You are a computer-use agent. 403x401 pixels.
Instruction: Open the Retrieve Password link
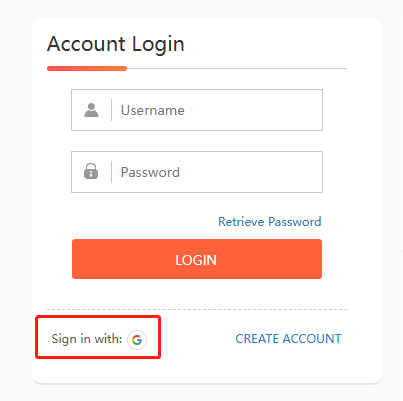coord(270,222)
